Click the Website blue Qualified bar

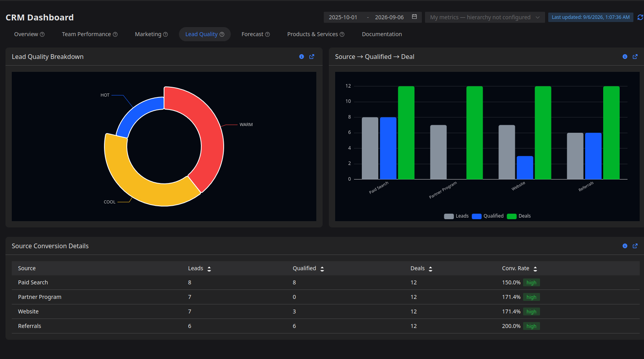pyautogui.click(x=525, y=168)
